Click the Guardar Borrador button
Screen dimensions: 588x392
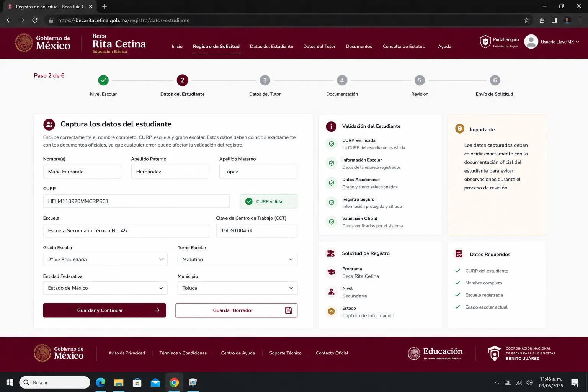(236, 310)
